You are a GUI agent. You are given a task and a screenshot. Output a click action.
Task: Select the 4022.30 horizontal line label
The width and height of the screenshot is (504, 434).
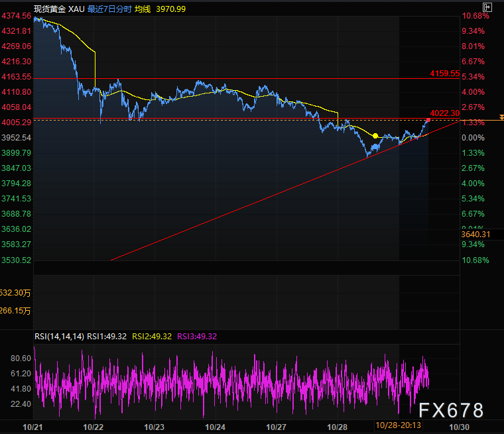[x=444, y=113]
